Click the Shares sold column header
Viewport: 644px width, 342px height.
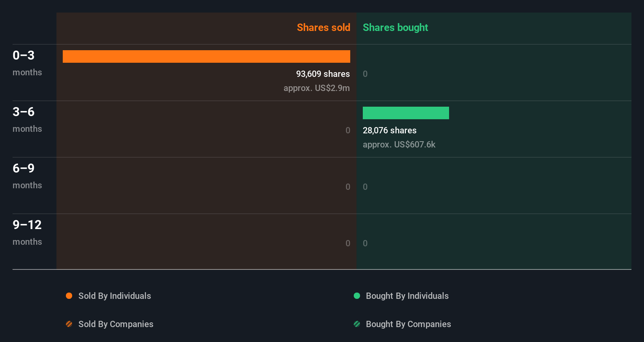point(324,27)
